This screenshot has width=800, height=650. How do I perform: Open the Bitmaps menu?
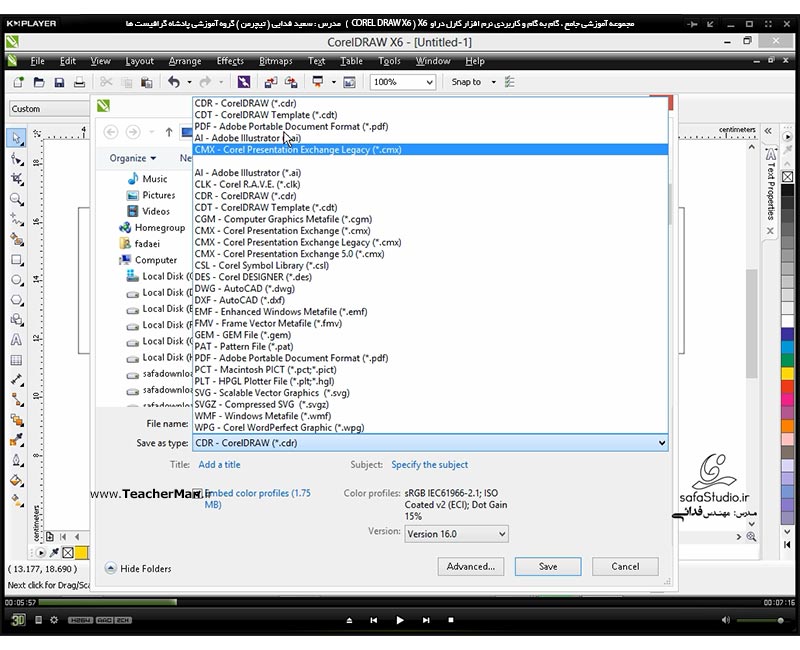coord(276,61)
